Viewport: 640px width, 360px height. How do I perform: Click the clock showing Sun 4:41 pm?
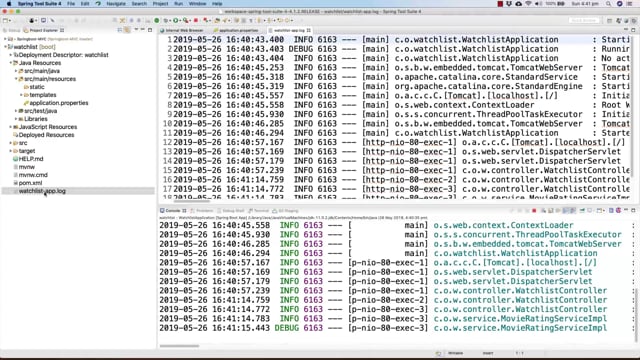(585, 4)
